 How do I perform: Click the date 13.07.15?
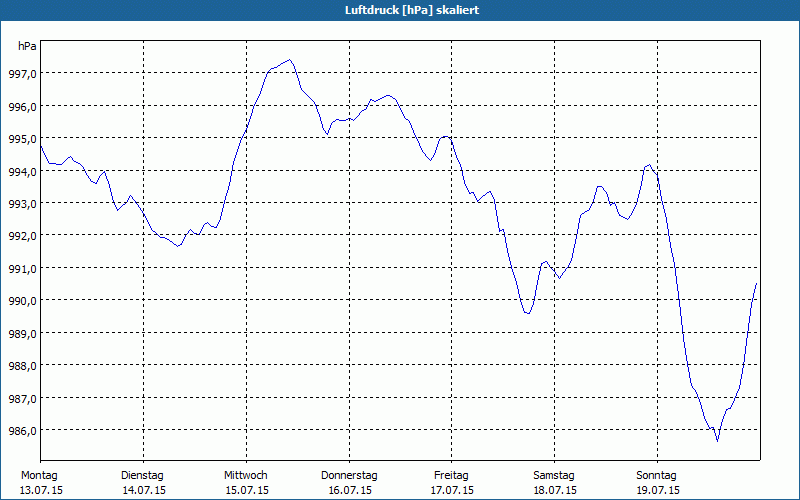[x=41, y=490]
